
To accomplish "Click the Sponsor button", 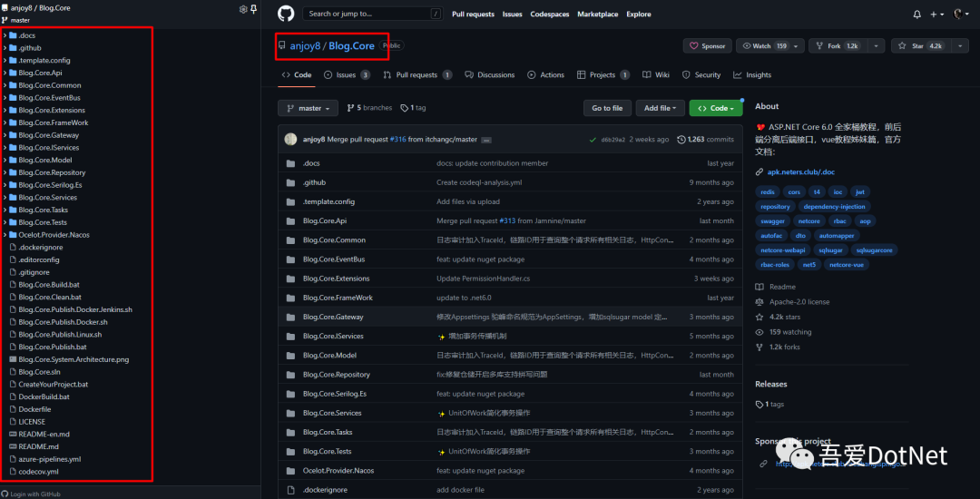I will tap(708, 46).
